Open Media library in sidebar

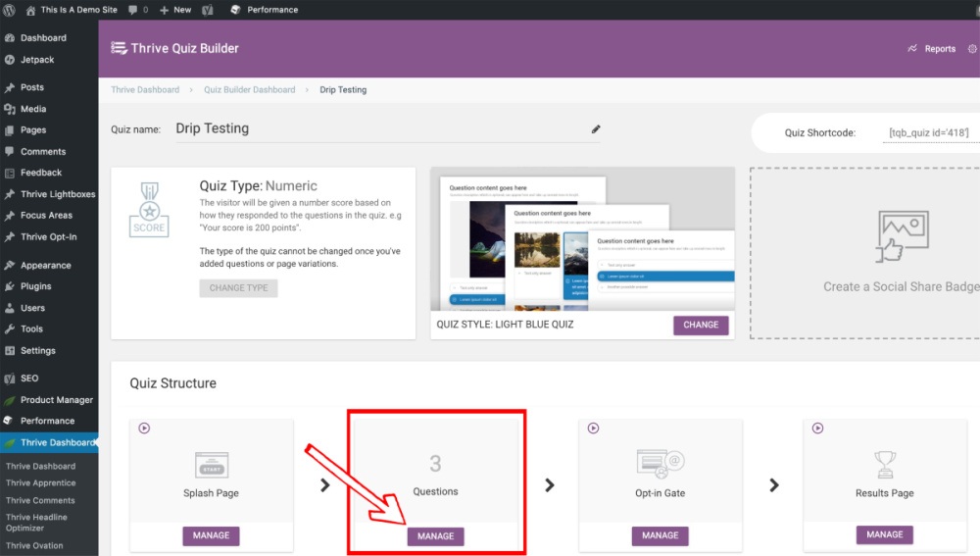point(33,109)
